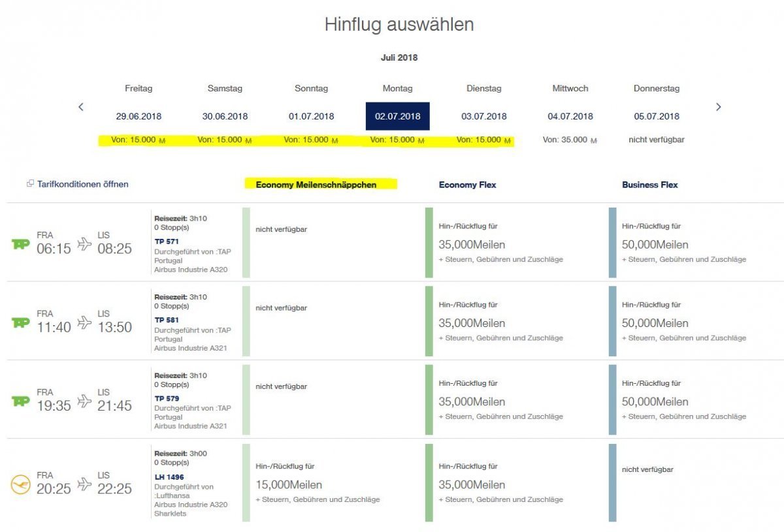This screenshot has width=784, height=532.
Task: Click airplane icon in LH 1496 row
Action: [x=84, y=484]
